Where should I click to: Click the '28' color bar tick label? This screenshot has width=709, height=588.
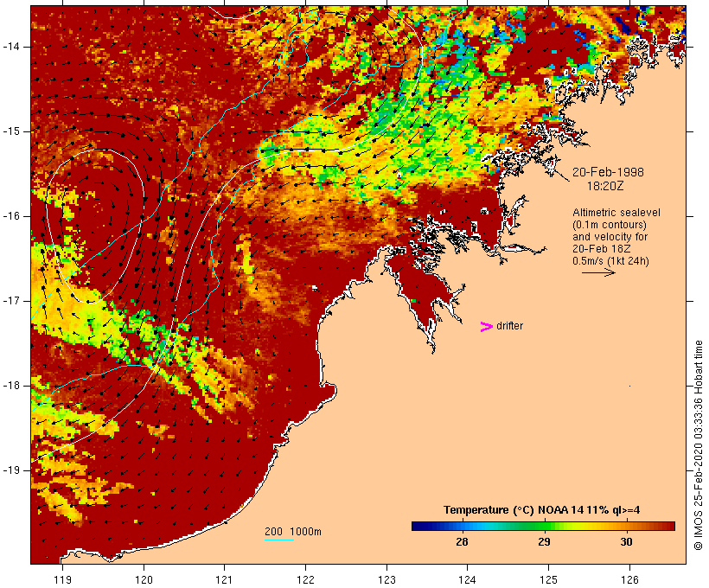pyautogui.click(x=462, y=542)
